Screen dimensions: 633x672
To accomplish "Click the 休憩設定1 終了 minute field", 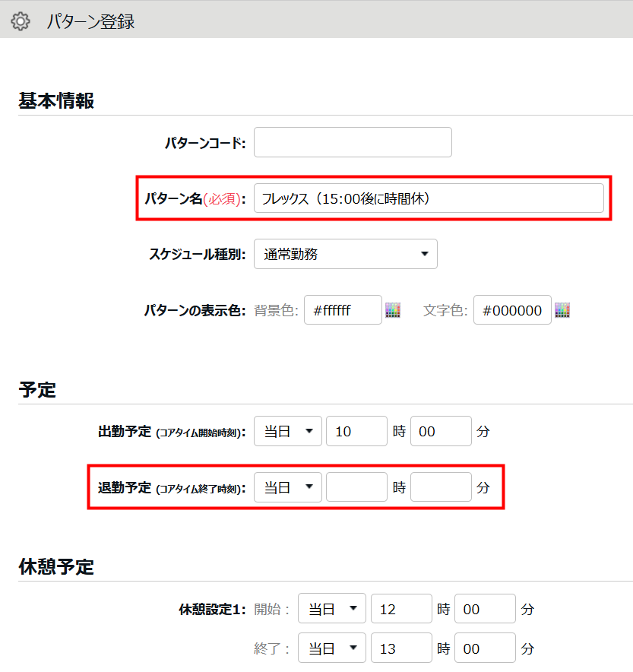I will coord(485,648).
